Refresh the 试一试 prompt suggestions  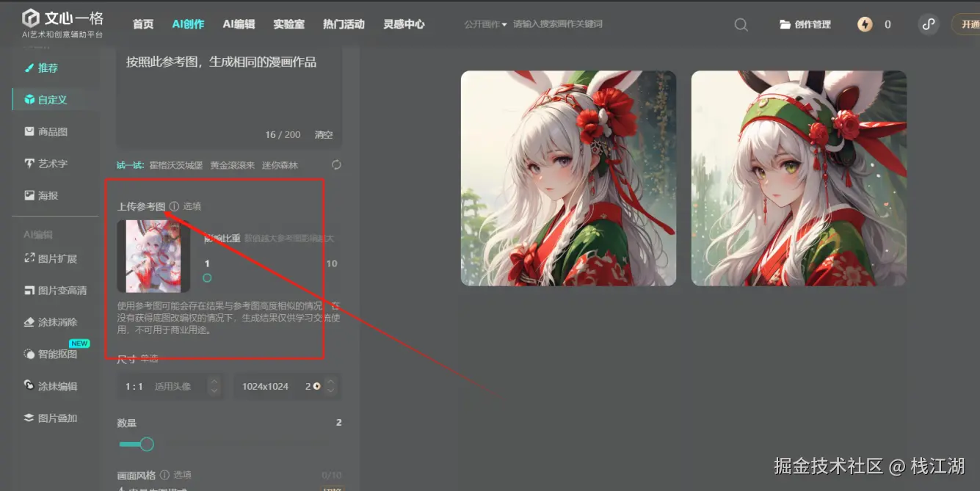click(336, 164)
